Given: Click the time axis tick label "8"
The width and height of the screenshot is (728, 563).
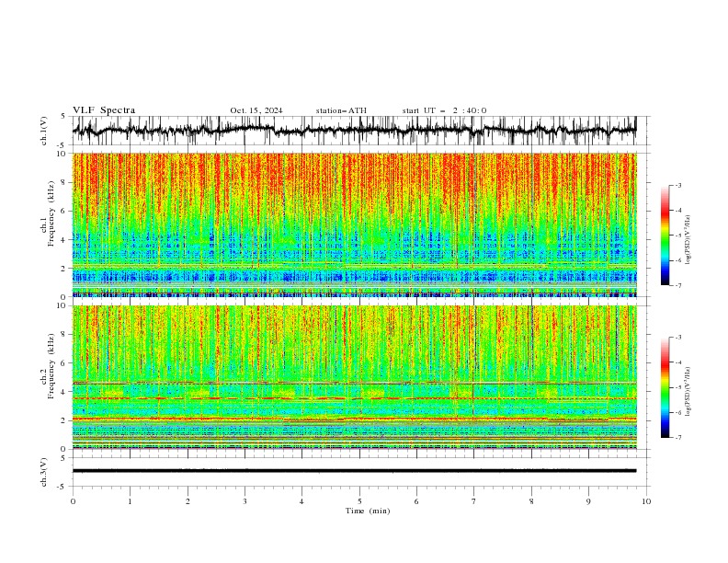Looking at the screenshot, I should pyautogui.click(x=531, y=501).
